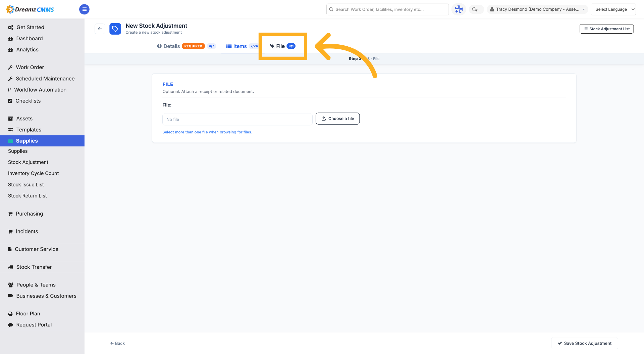Click the REQUIRED badge on Details tab
This screenshot has width=644, height=354.
193,46
